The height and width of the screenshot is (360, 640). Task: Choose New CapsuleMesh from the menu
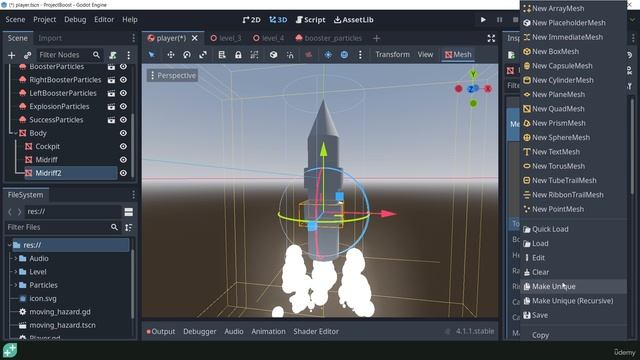point(573,66)
